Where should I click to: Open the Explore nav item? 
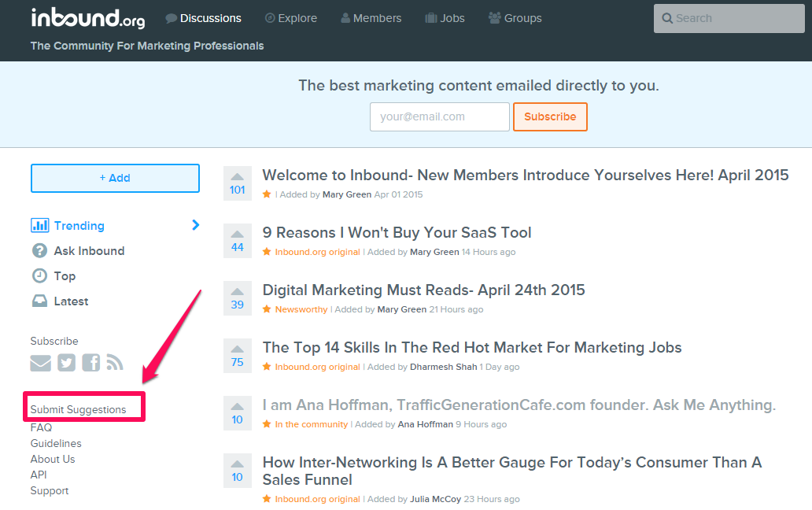[291, 18]
